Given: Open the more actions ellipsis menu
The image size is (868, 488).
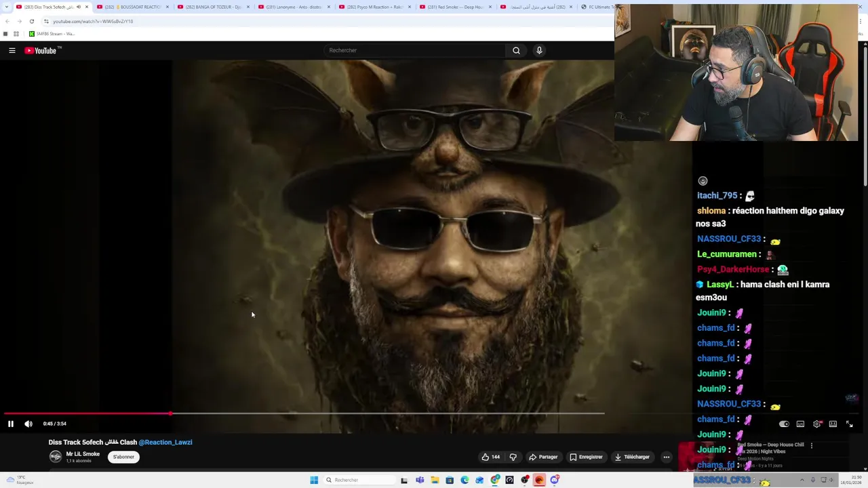Looking at the screenshot, I should coord(666,457).
